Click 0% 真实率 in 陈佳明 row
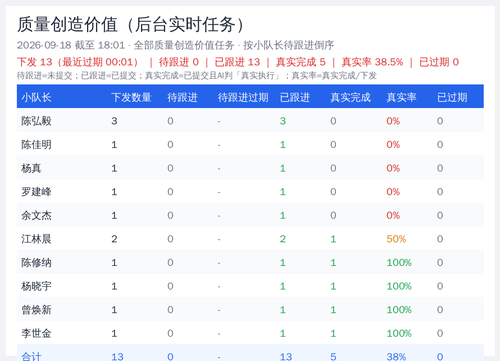 393,145
